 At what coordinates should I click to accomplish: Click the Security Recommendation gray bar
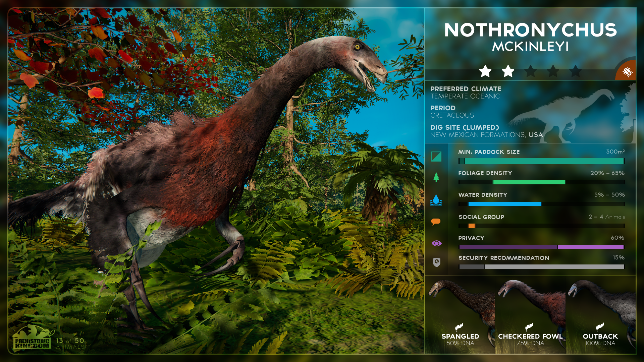click(541, 267)
